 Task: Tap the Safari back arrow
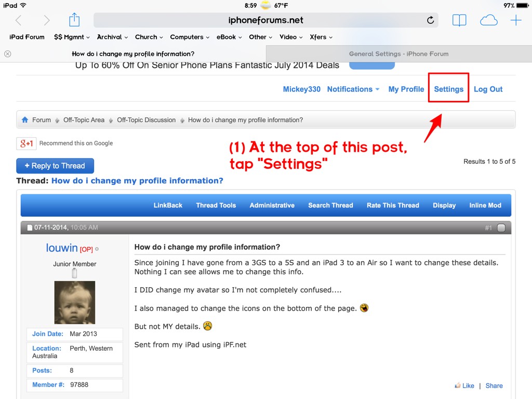pyautogui.click(x=19, y=20)
